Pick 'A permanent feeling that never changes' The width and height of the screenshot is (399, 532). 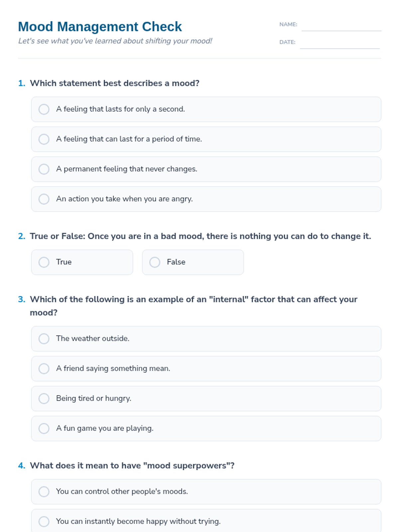(206, 169)
